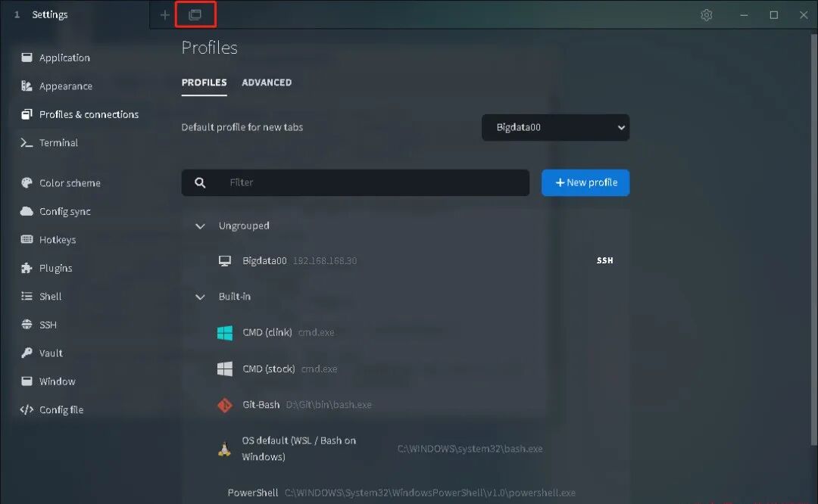818x504 pixels.
Task: Select the PowerShell profile
Action: [x=406, y=493]
